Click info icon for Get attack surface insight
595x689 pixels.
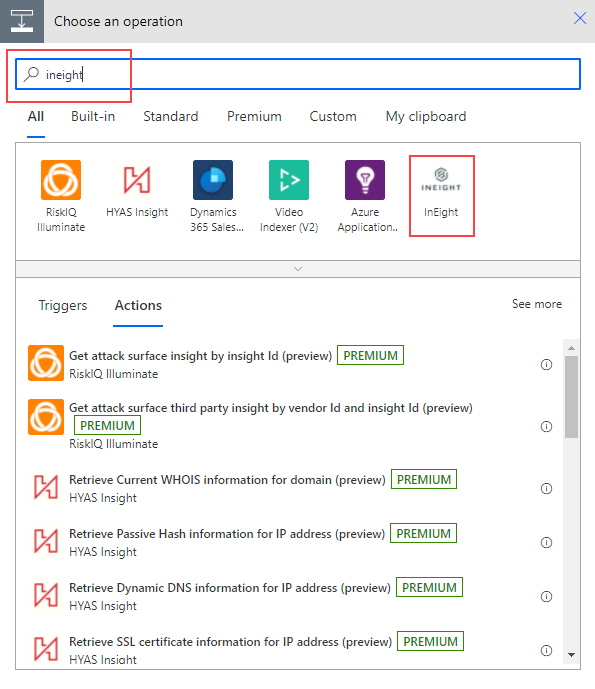click(546, 364)
